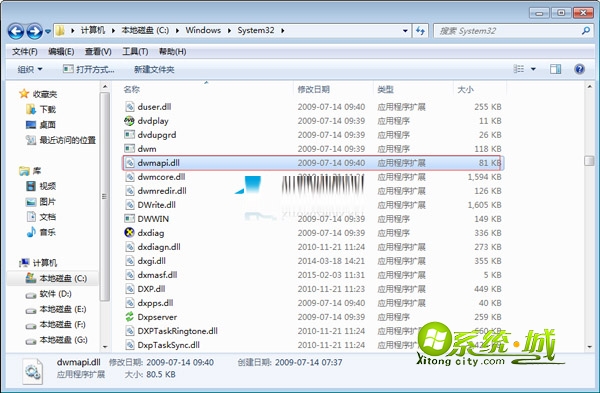The height and width of the screenshot is (393, 600).
Task: Select the dxdiag application icon
Action: [x=130, y=233]
